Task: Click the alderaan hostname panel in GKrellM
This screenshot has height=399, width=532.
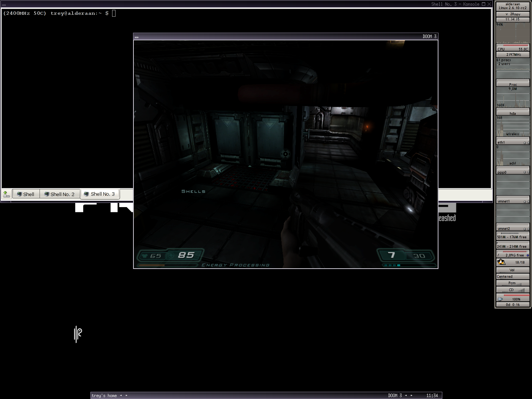Action: [513, 6]
